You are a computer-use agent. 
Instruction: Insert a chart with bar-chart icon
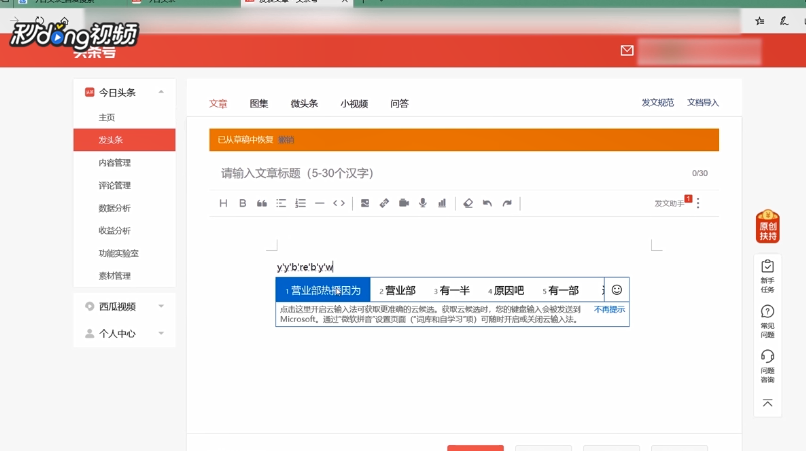click(442, 203)
